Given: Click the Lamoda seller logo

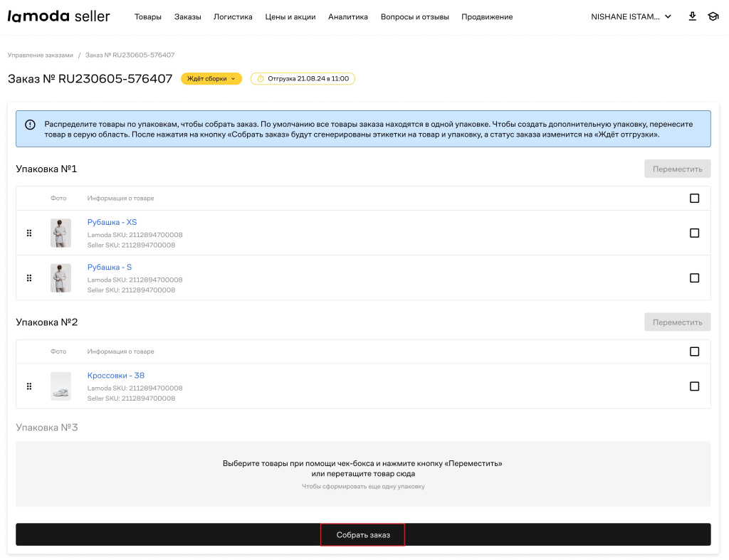Looking at the screenshot, I should (x=58, y=16).
